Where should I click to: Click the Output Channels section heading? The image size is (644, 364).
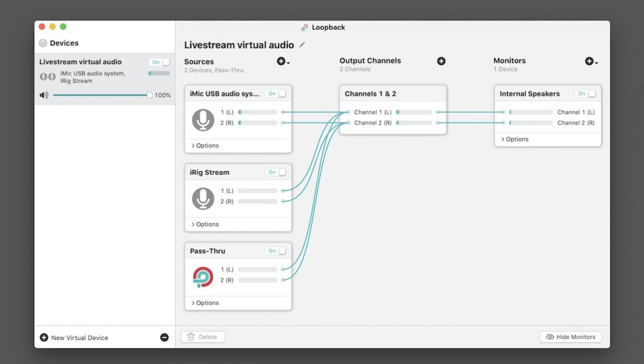(370, 60)
